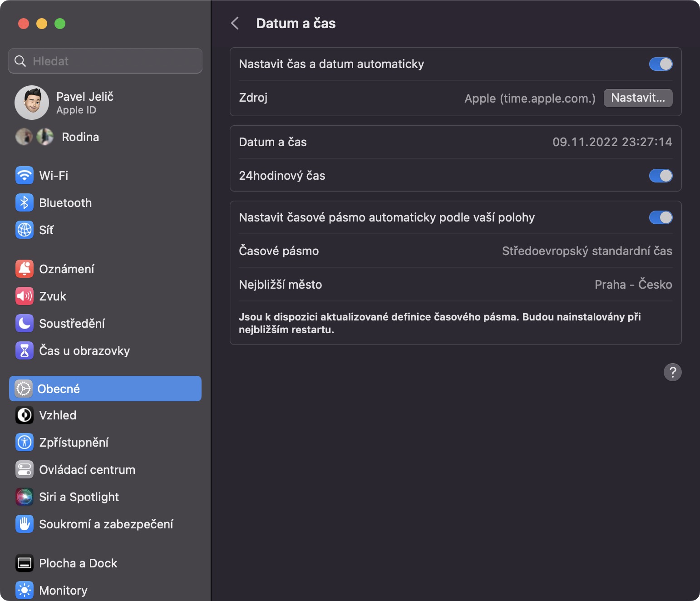This screenshot has width=700, height=601.
Task: Click the Hledat search field
Action: point(105,61)
